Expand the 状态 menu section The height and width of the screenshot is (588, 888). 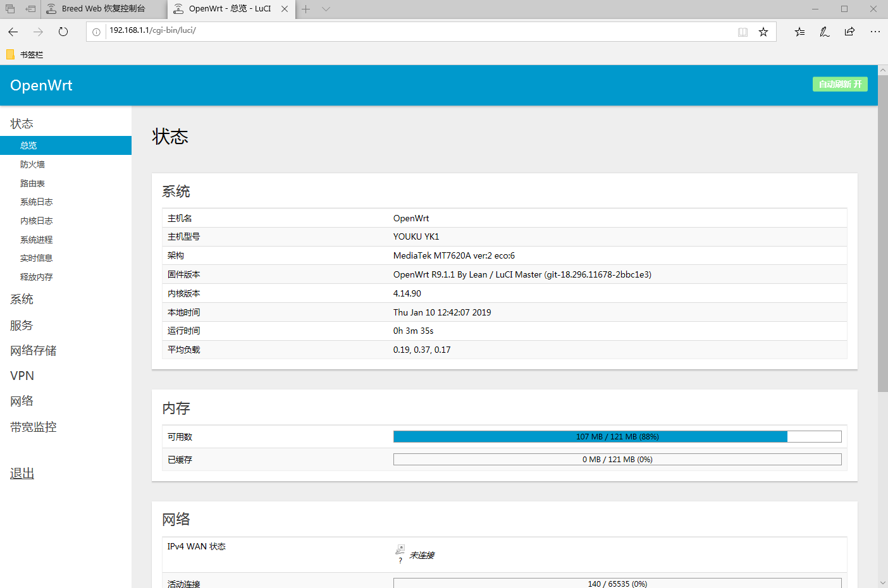tap(22, 124)
